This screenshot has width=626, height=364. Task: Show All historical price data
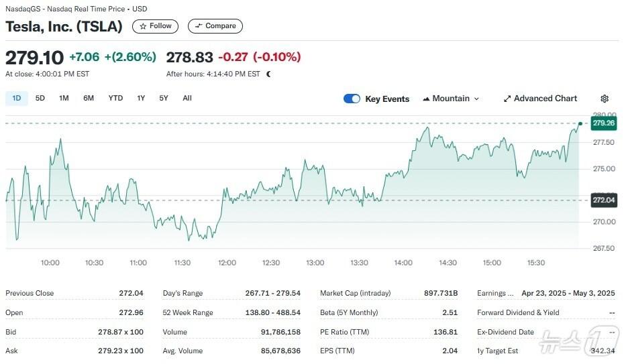pyautogui.click(x=187, y=99)
